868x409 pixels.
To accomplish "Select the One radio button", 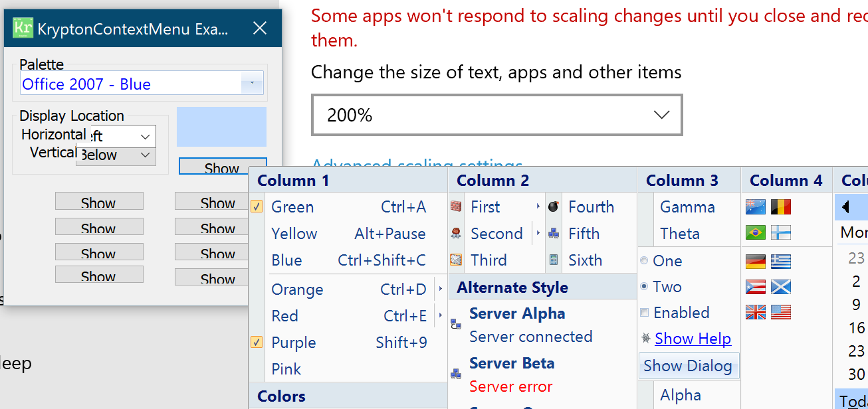I will [x=644, y=261].
